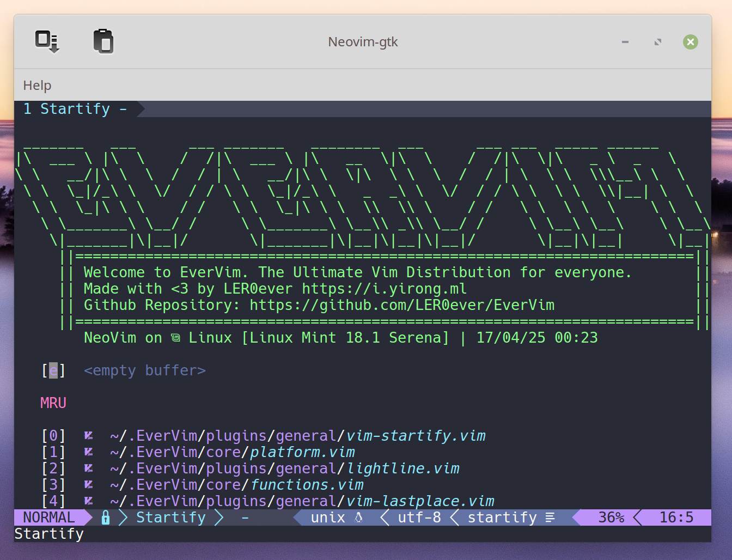Click the [3] index of functions.vim entry
The width and height of the screenshot is (732, 560).
[x=53, y=485]
